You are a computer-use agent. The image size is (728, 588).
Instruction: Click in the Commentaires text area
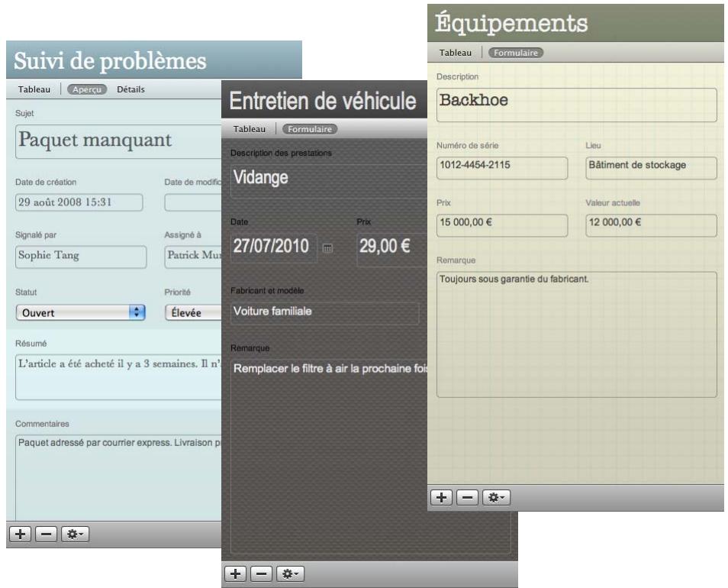[x=118, y=477]
